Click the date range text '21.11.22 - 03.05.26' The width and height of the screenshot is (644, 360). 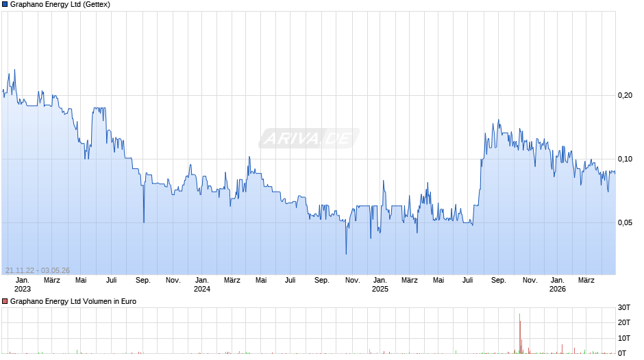pyautogui.click(x=38, y=270)
